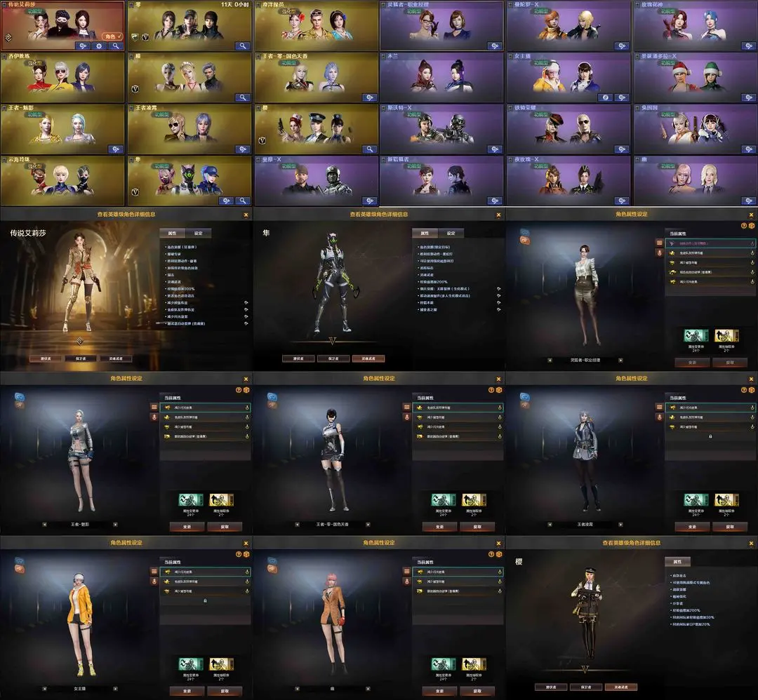Click next-character arrow beside 女主播 panel name
758x700 pixels.
point(115,688)
